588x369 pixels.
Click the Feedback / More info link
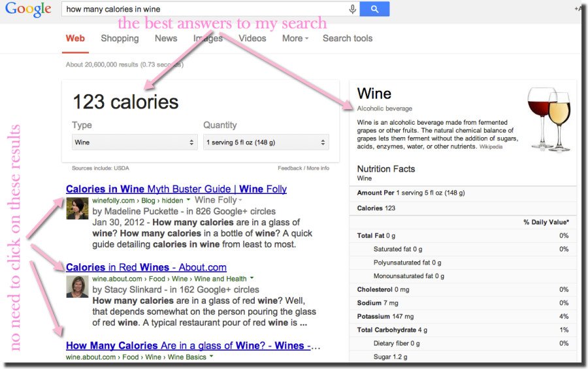(303, 168)
